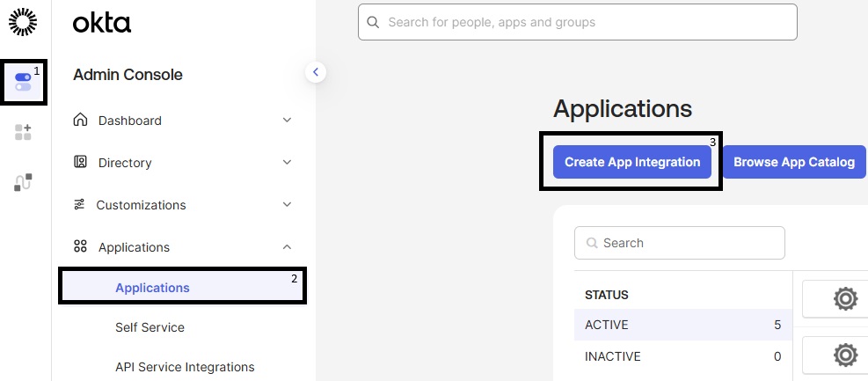Focus the people, apps and groups search field
The height and width of the screenshot is (381, 868).
[x=578, y=22]
